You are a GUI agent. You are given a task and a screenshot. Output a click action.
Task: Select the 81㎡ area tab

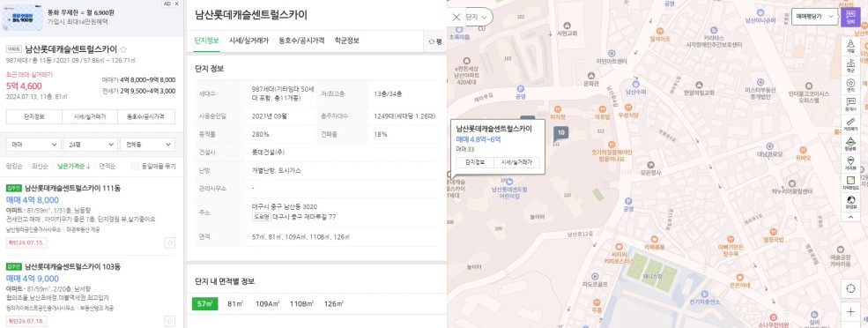point(236,303)
